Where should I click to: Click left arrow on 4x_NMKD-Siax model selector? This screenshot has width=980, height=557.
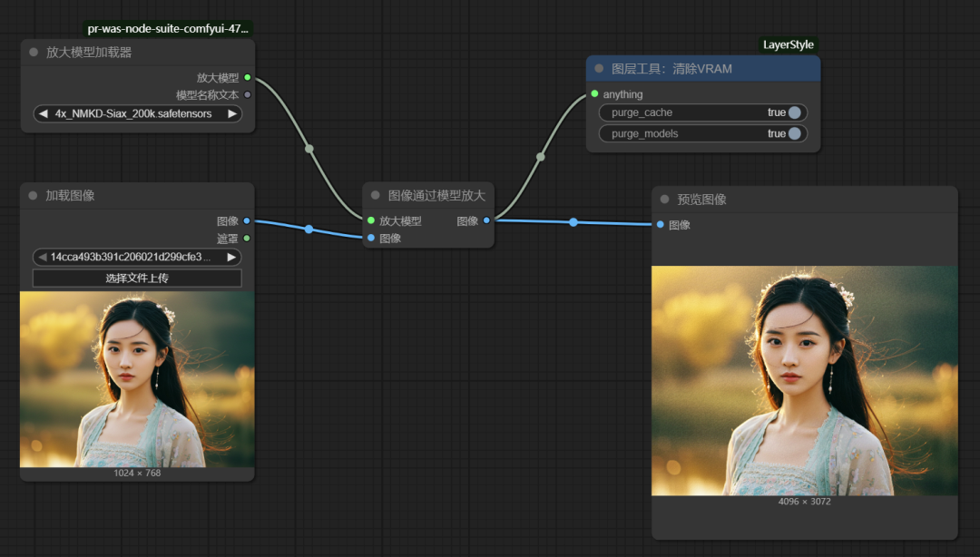pyautogui.click(x=41, y=113)
